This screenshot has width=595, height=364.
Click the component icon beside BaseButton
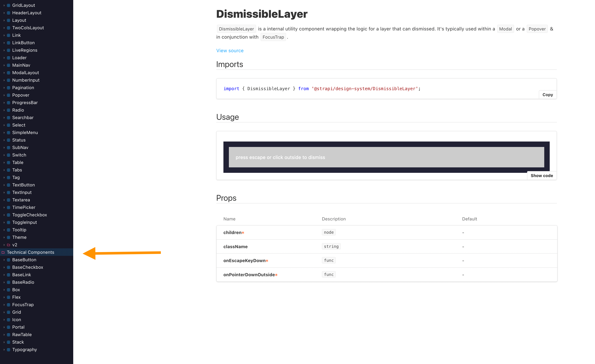pyautogui.click(x=9, y=260)
